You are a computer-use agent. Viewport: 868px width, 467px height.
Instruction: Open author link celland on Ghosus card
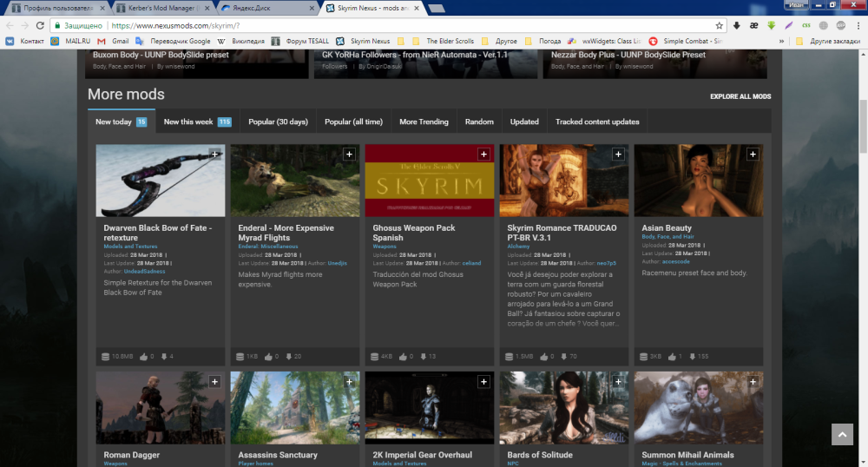point(471,263)
